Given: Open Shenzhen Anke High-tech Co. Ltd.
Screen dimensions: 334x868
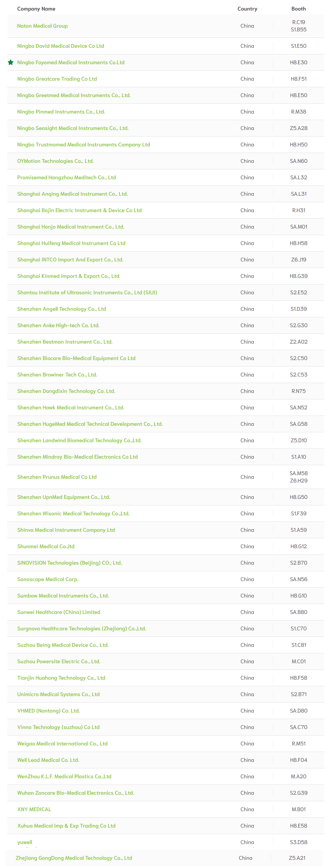Looking at the screenshot, I should point(58,325).
